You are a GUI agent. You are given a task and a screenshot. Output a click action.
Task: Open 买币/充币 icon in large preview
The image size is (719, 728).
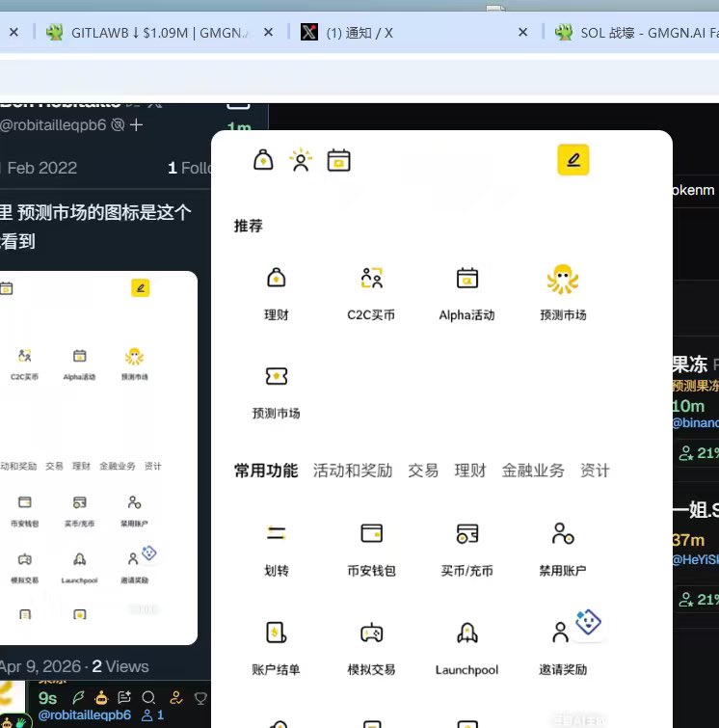point(466,533)
